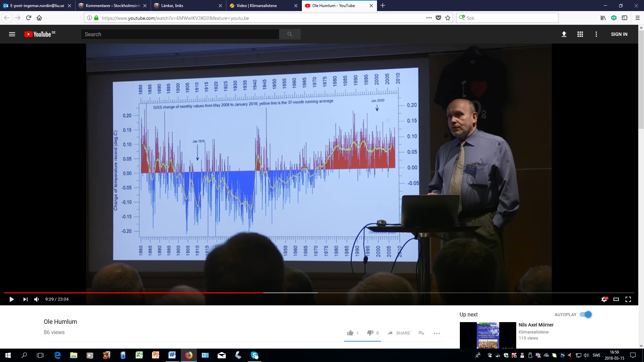Toggle Firefox sidebar view

pos(625,18)
